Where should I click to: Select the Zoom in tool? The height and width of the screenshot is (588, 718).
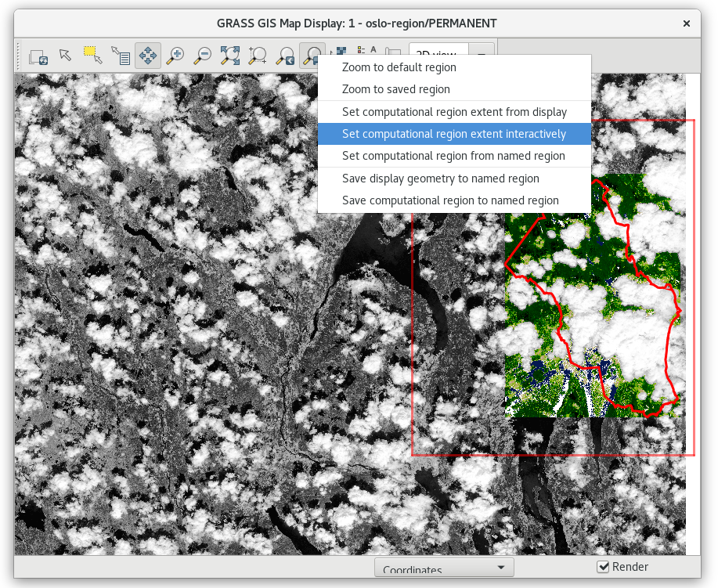175,56
